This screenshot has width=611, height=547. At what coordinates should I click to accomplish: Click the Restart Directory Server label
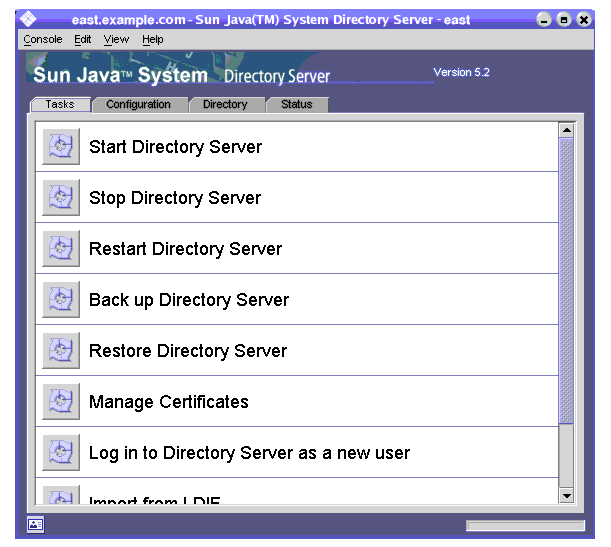[x=185, y=249]
